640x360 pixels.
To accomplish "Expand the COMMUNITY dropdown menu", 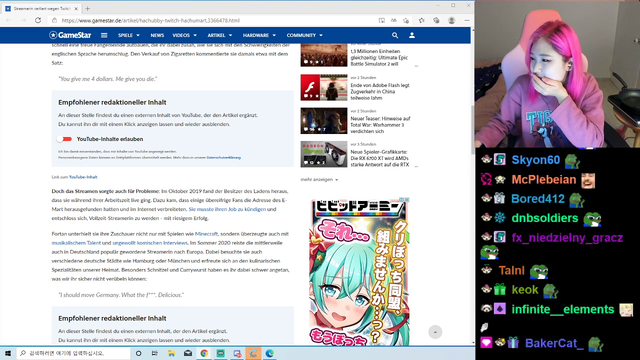I will (x=304, y=36).
